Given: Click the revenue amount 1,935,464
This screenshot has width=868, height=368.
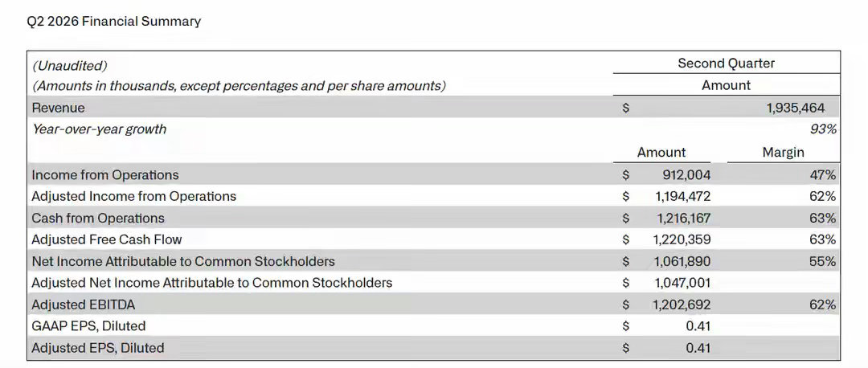Looking at the screenshot, I should click(x=796, y=108).
